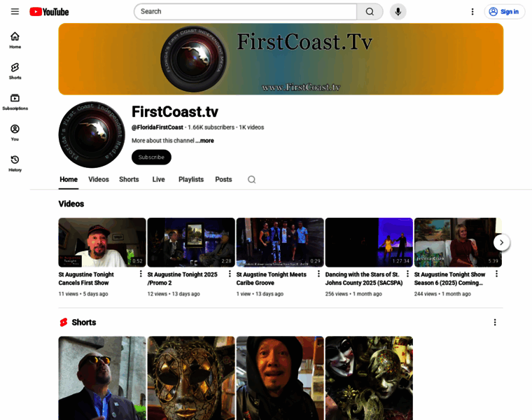The image size is (532, 420).
Task: Open St Augustine Tonight Show Season 6 title
Action: click(449, 279)
